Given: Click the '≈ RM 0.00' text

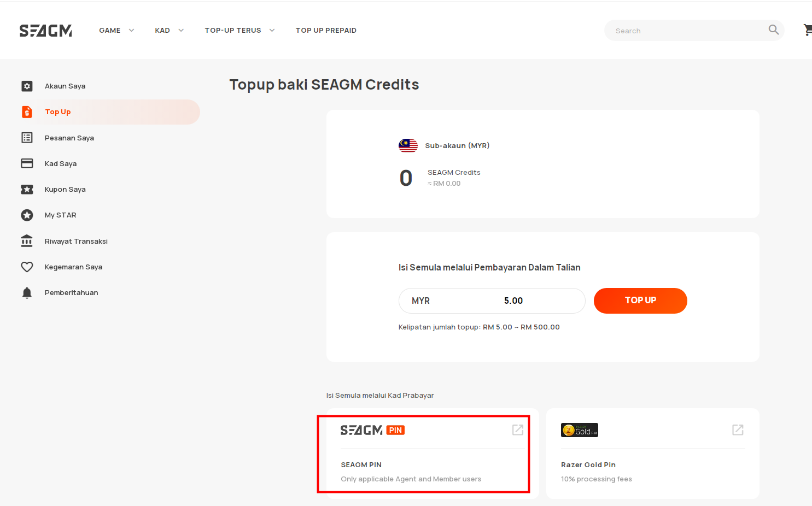Looking at the screenshot, I should pyautogui.click(x=444, y=184).
